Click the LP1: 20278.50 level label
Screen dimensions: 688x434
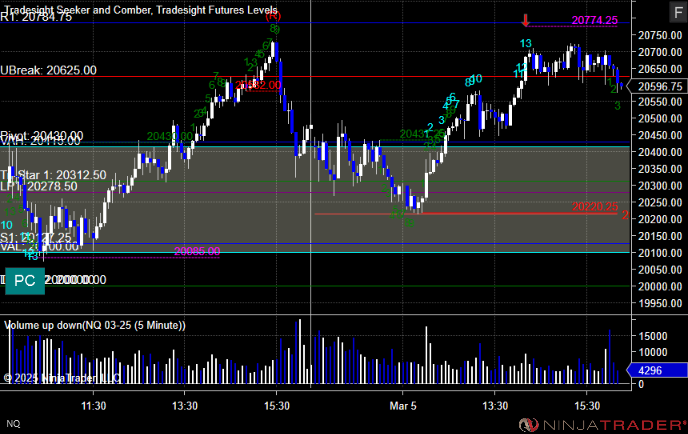click(x=39, y=186)
